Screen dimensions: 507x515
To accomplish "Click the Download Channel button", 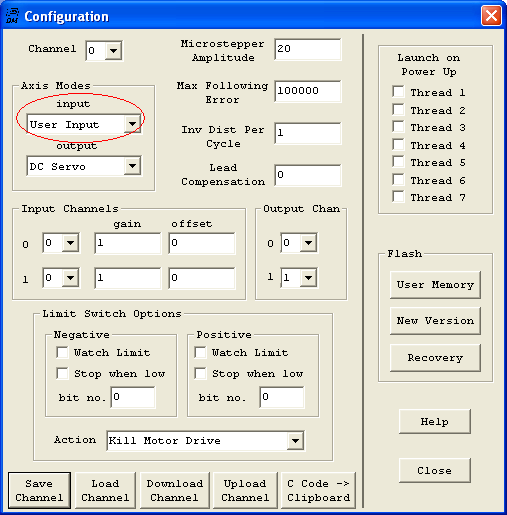I will click(175, 490).
